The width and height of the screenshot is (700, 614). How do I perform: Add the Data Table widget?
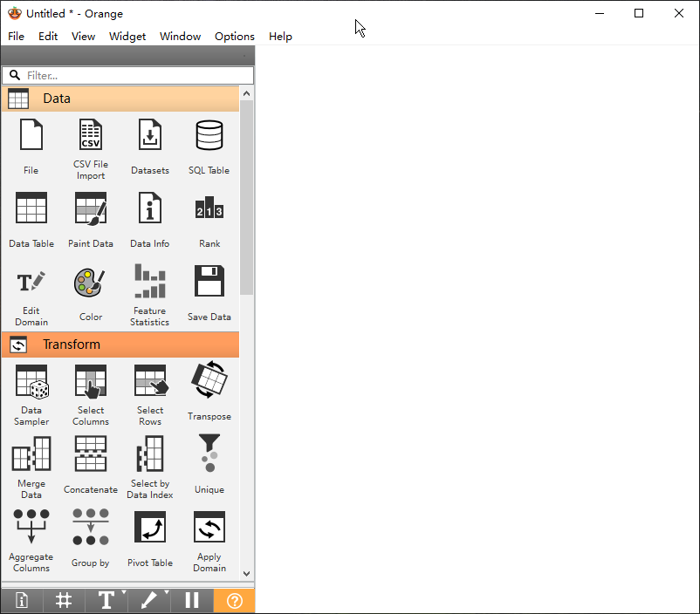31,220
